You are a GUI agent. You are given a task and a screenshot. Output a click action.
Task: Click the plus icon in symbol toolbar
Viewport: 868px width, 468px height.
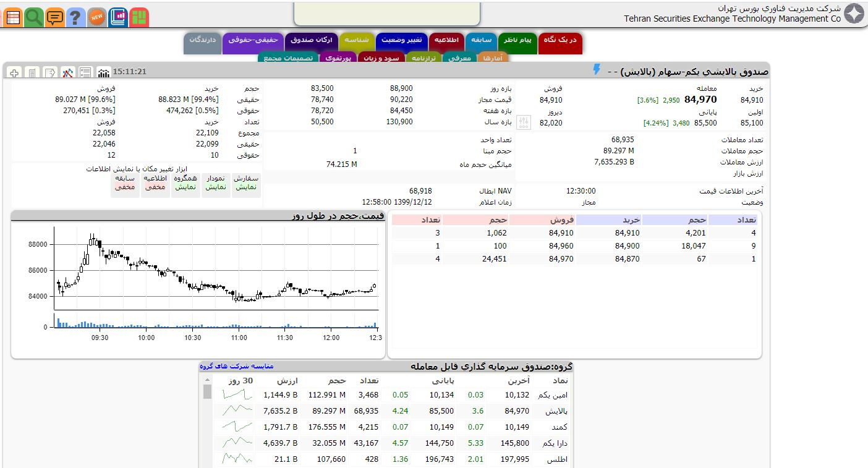pos(15,73)
